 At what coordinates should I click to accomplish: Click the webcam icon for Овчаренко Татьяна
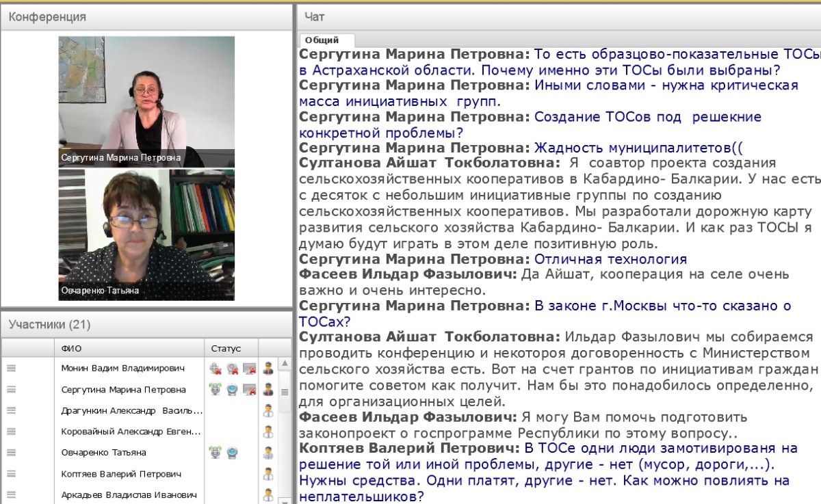(x=233, y=452)
